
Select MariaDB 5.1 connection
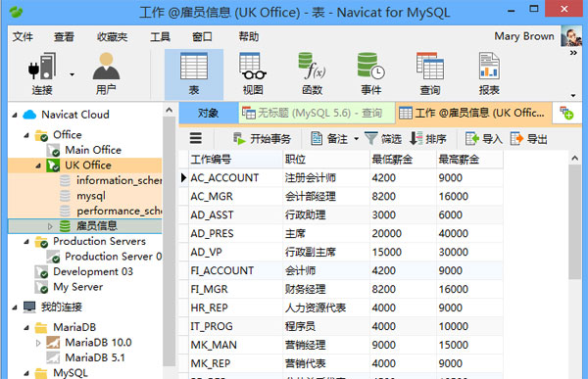click(x=95, y=357)
